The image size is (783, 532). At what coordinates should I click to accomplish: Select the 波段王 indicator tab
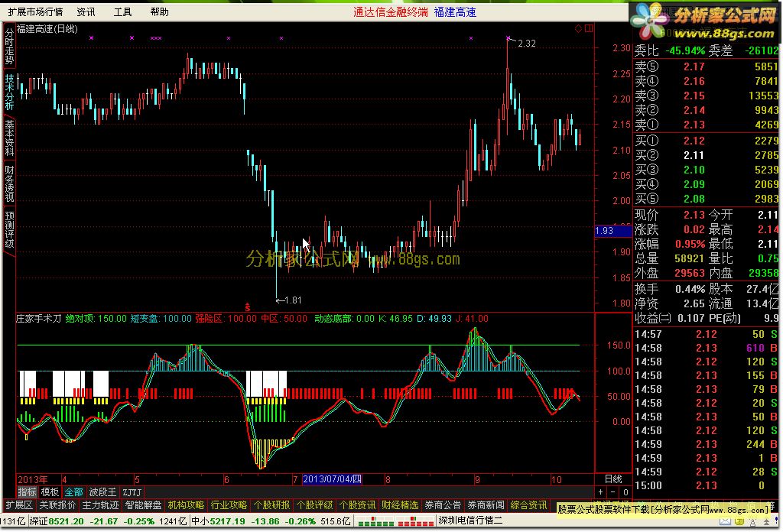point(102,492)
